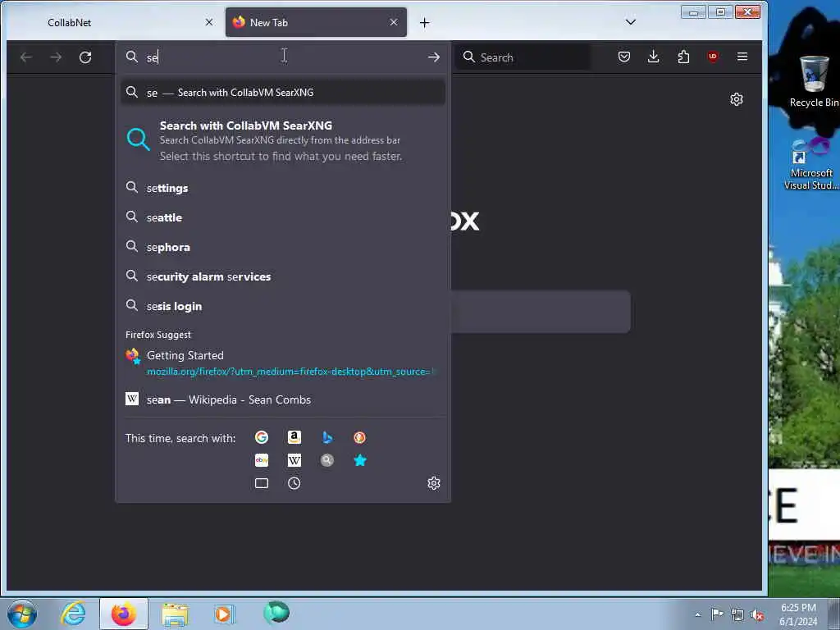Open the Recycle Bin desktop icon
The height and width of the screenshot is (630, 840).
point(813,82)
